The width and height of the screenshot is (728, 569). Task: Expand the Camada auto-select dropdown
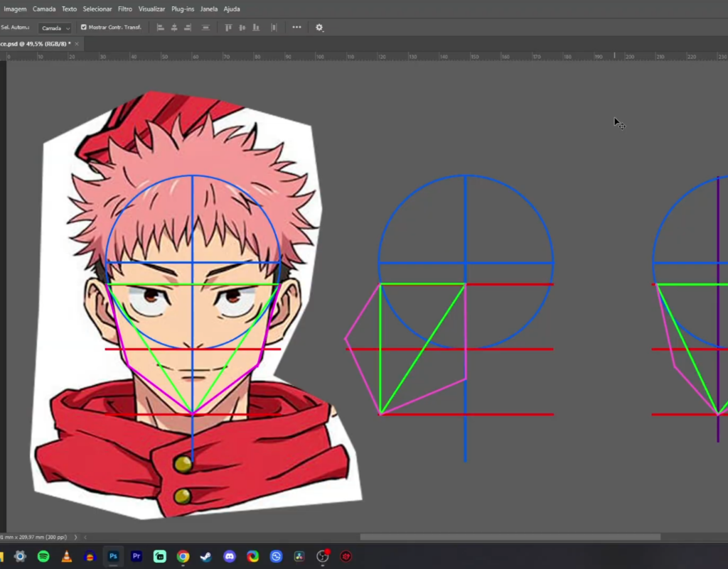[x=55, y=28]
